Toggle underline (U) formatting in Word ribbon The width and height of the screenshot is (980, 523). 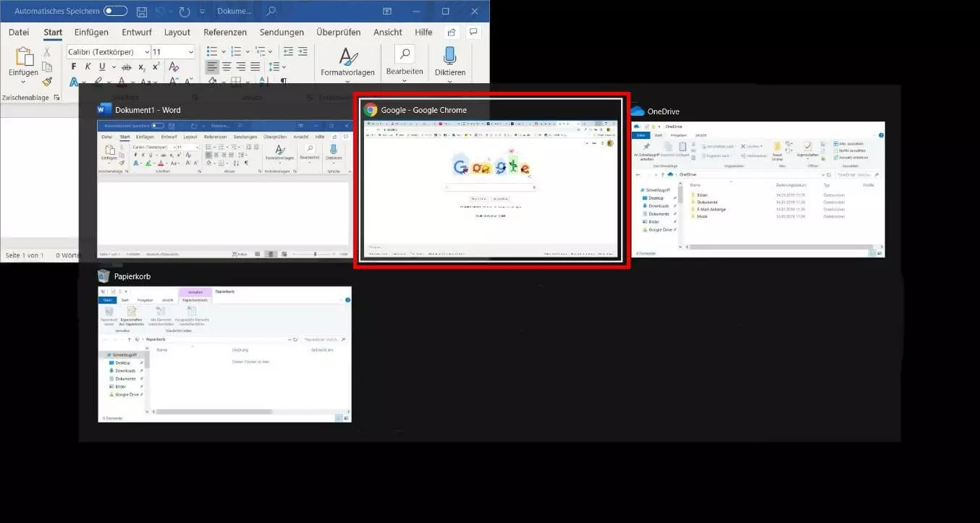pyautogui.click(x=102, y=67)
